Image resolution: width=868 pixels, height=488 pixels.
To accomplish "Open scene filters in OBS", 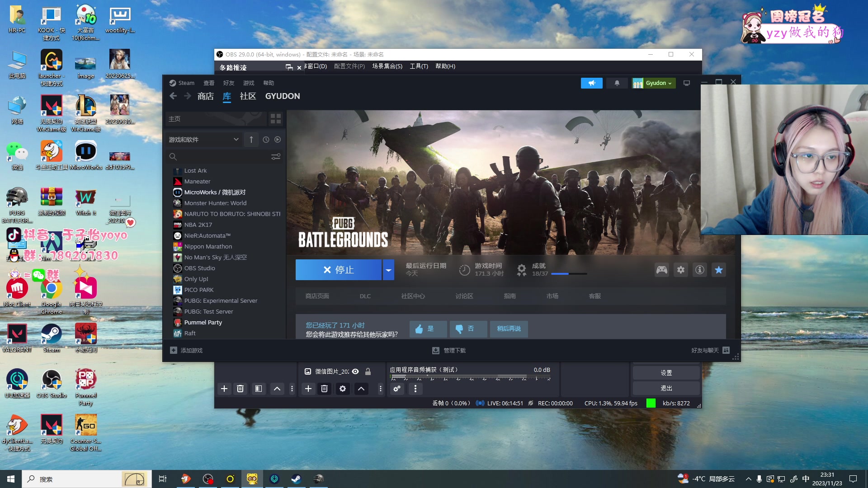I will 259,389.
